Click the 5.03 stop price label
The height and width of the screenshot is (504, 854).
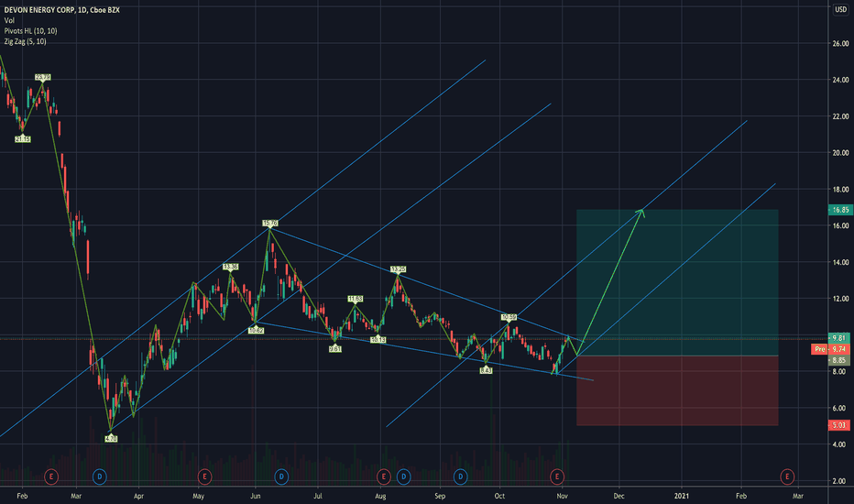tap(839, 425)
